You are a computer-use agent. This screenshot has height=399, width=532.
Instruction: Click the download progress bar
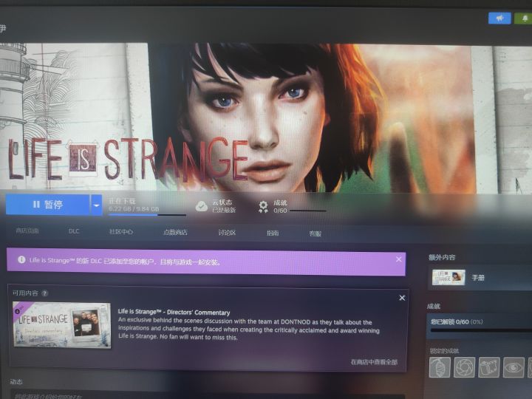coord(147,215)
